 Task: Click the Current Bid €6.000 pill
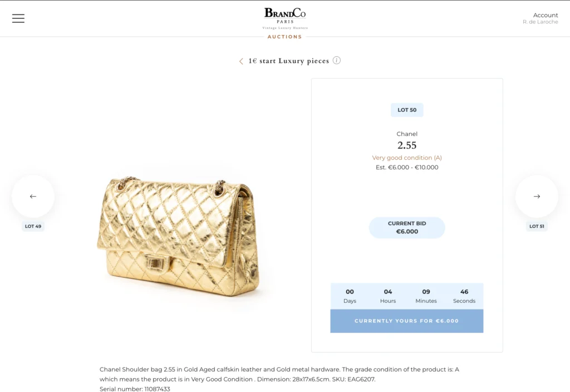(407, 228)
